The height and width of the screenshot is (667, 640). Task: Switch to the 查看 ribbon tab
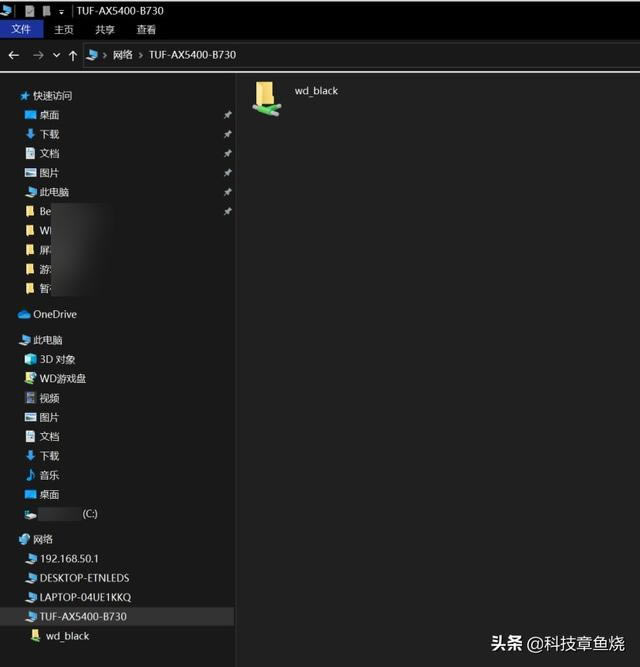click(x=146, y=30)
